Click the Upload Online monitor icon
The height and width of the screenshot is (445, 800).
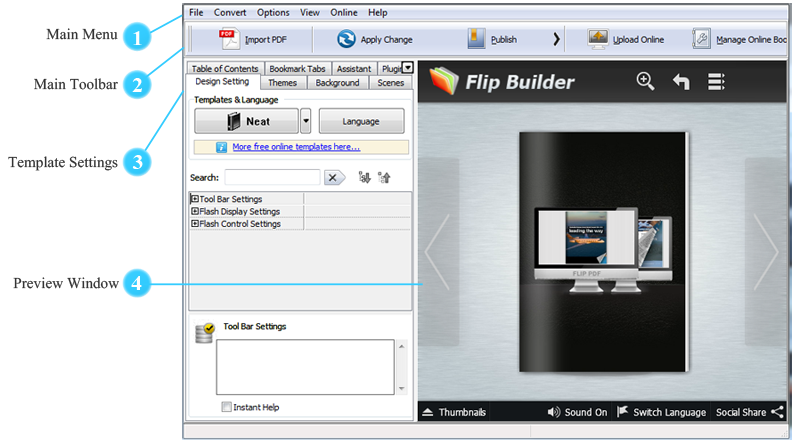coord(597,39)
